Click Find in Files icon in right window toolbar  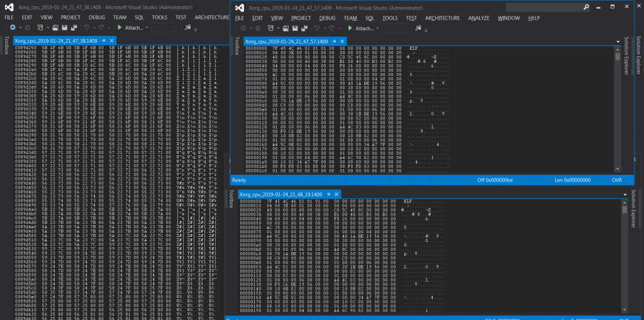click(418, 28)
